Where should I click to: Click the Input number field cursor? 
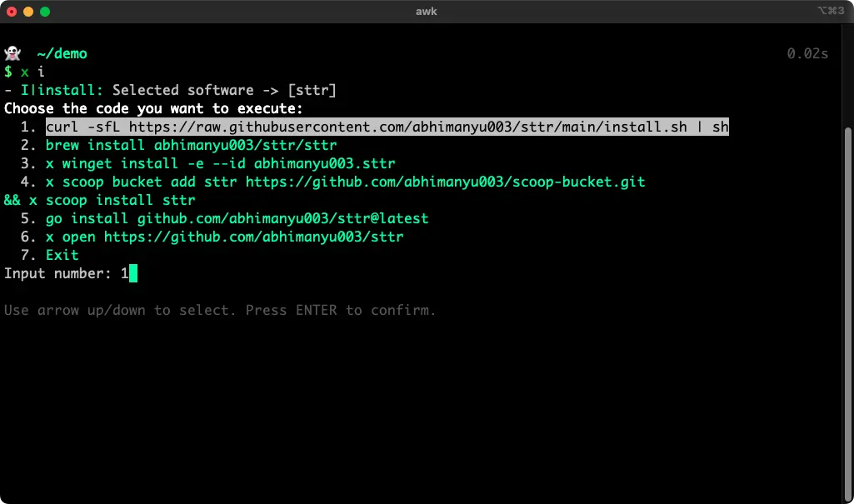tap(133, 273)
